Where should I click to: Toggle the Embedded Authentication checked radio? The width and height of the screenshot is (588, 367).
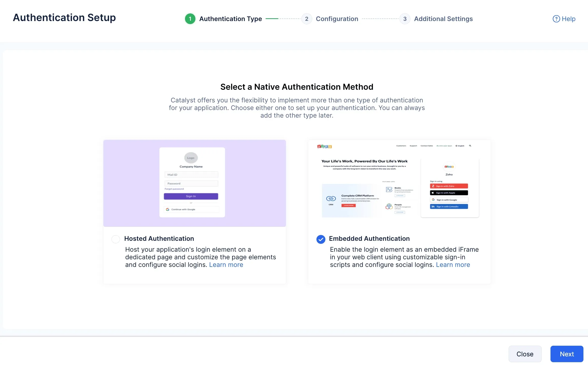[x=321, y=239]
